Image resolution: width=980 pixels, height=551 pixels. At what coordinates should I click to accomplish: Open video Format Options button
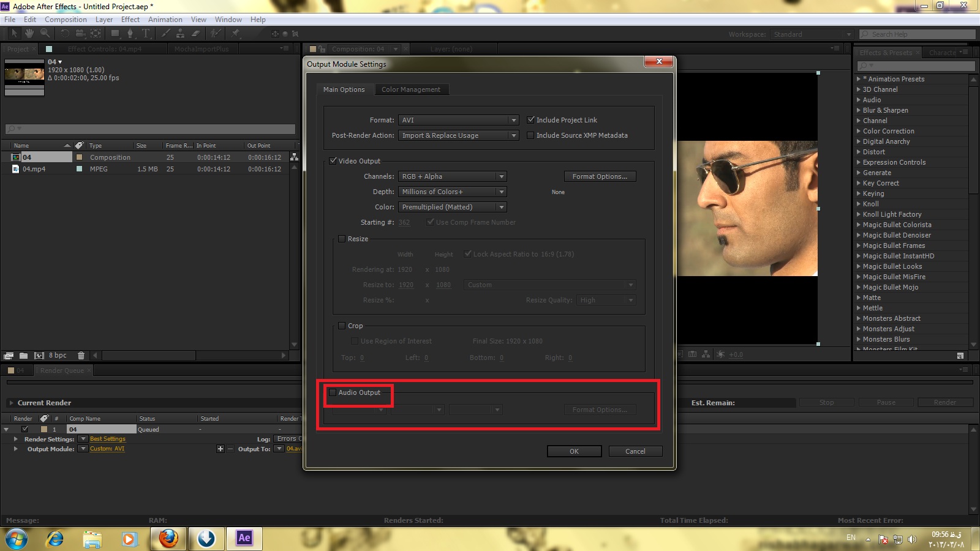tap(600, 176)
